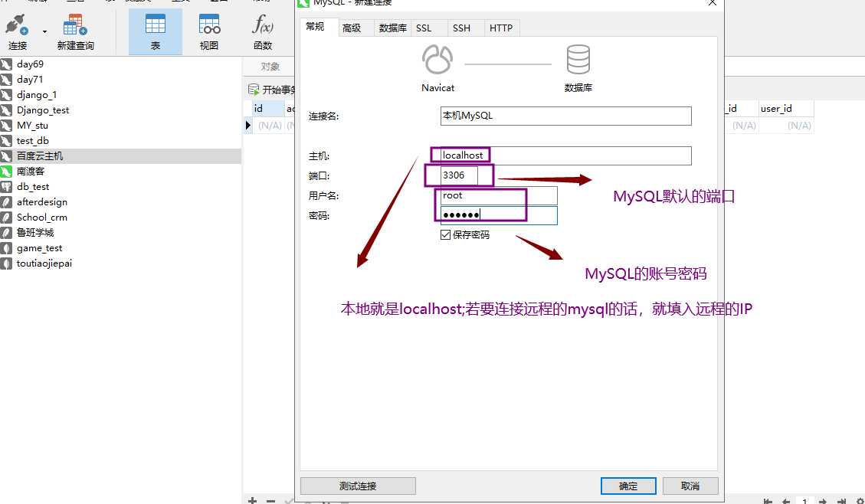Click the icon next to Django_test
Screen dimensions: 865x504
tap(6, 110)
